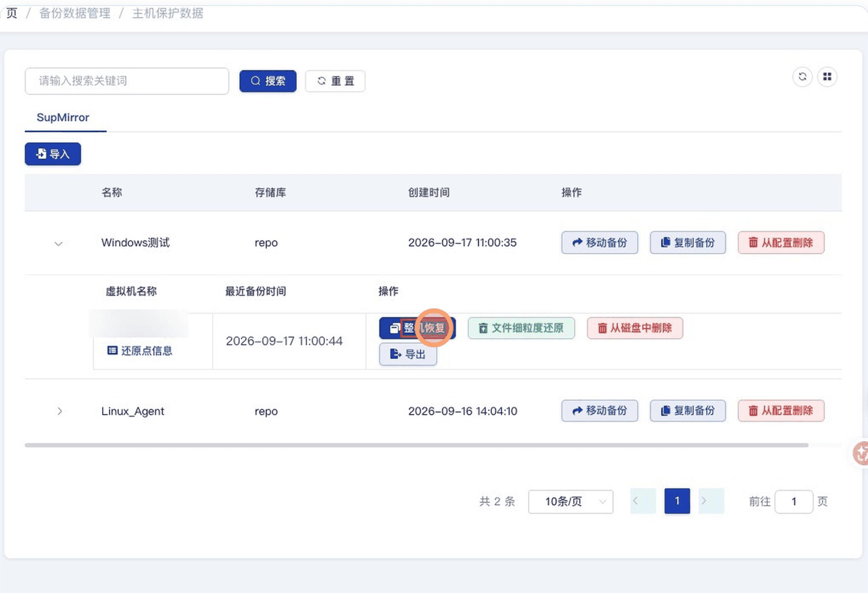Click the blue 搜索 search button
The width and height of the screenshot is (868, 593).
tap(268, 81)
